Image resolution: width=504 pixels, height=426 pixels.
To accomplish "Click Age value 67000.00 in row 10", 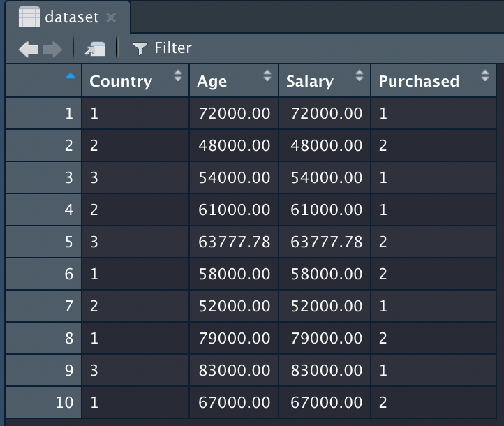I will click(235, 402).
